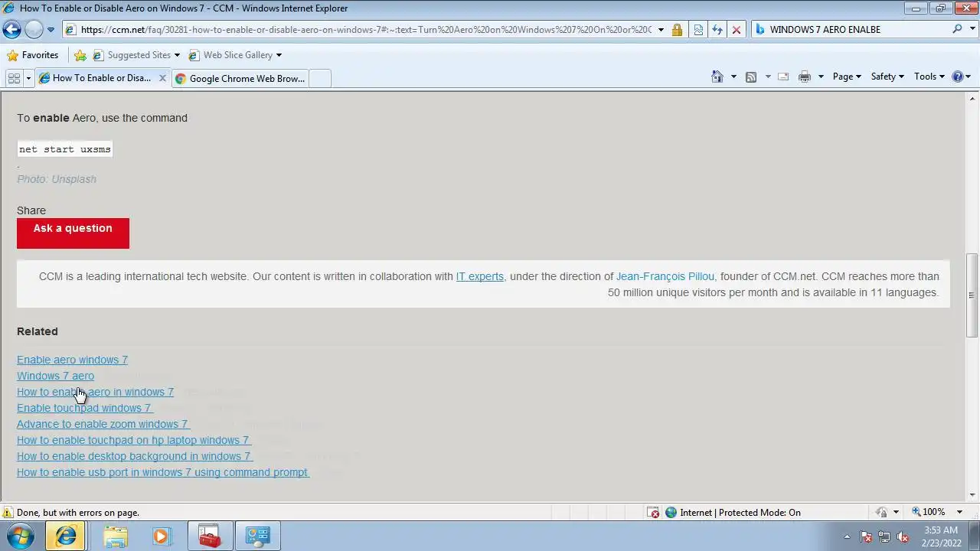Click the scrollbar down arrow
The height and width of the screenshot is (551, 980).
click(972, 495)
